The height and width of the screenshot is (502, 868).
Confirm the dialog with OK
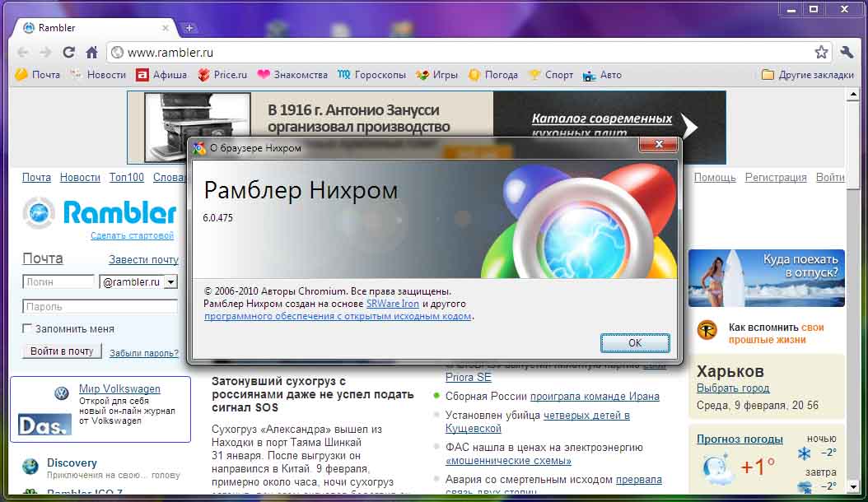click(x=635, y=343)
